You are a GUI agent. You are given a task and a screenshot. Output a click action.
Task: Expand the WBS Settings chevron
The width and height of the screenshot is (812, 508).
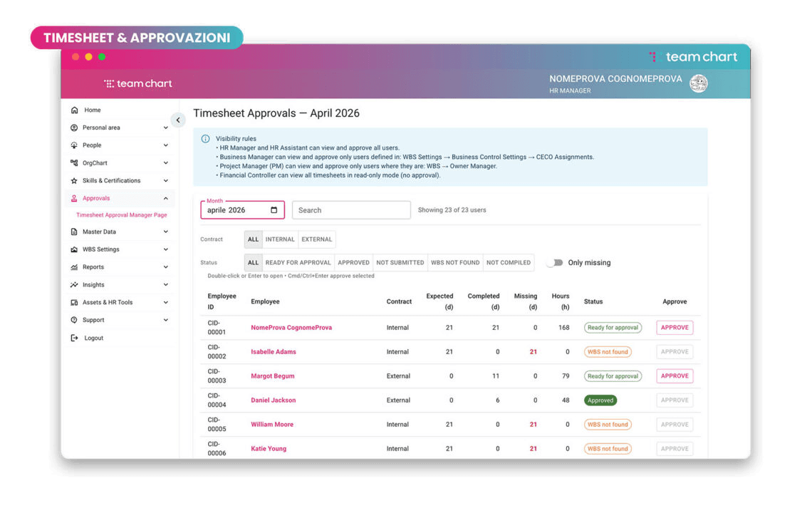tap(166, 249)
